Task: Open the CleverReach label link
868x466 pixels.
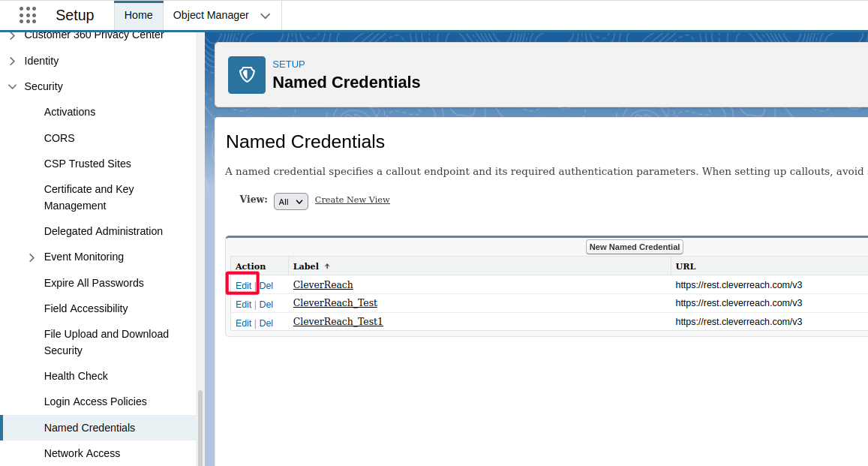Action: [323, 284]
